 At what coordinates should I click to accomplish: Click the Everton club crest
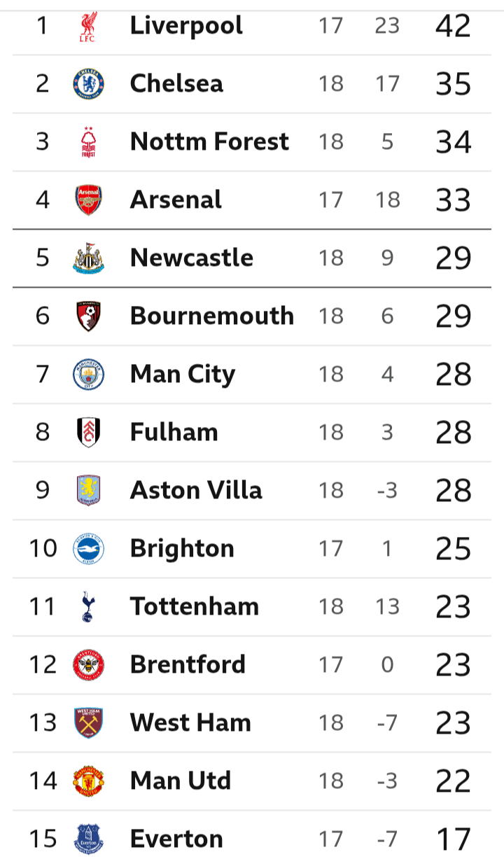[x=89, y=839]
